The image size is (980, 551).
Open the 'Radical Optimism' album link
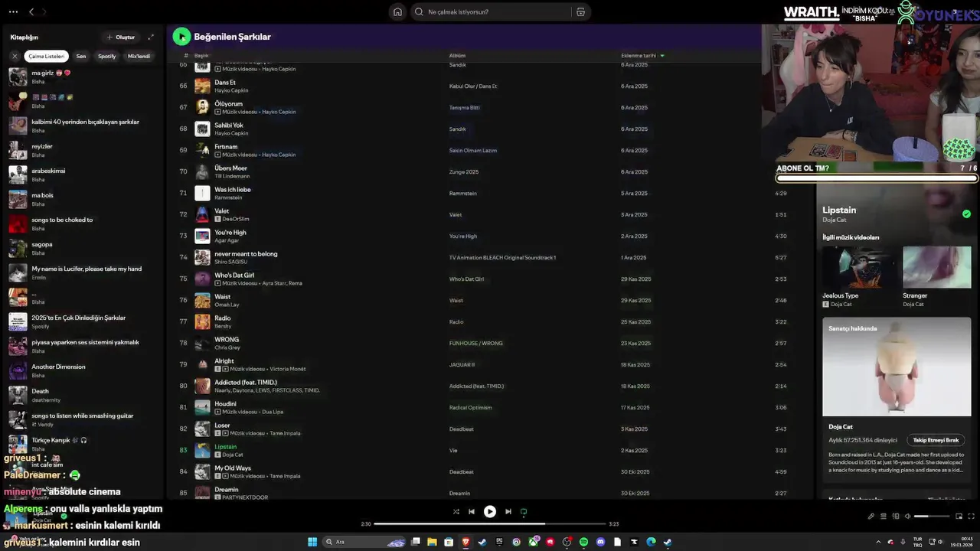[470, 407]
